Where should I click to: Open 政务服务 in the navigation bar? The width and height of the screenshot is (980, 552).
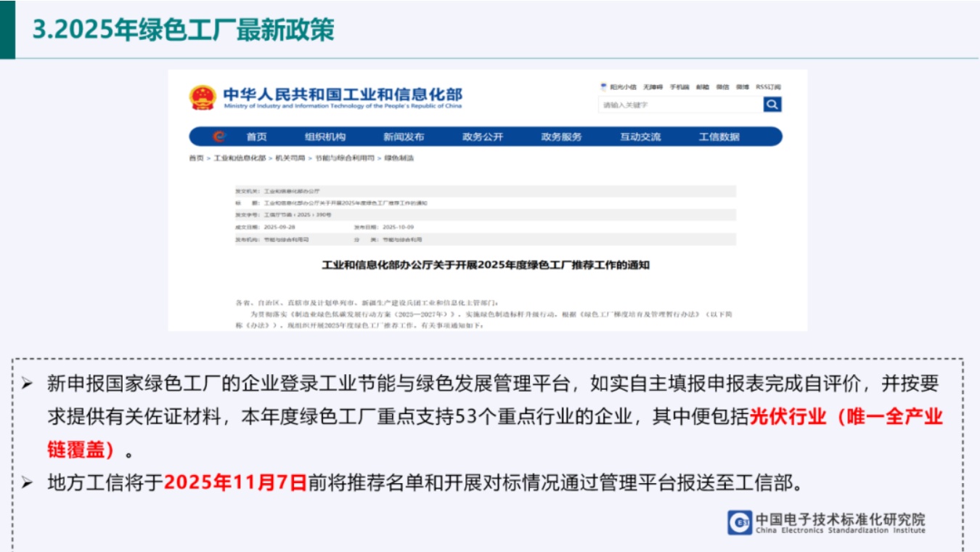561,137
